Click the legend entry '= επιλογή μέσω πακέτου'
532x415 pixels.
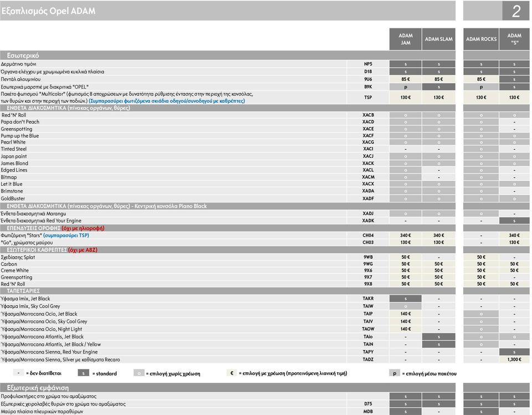coord(429,374)
